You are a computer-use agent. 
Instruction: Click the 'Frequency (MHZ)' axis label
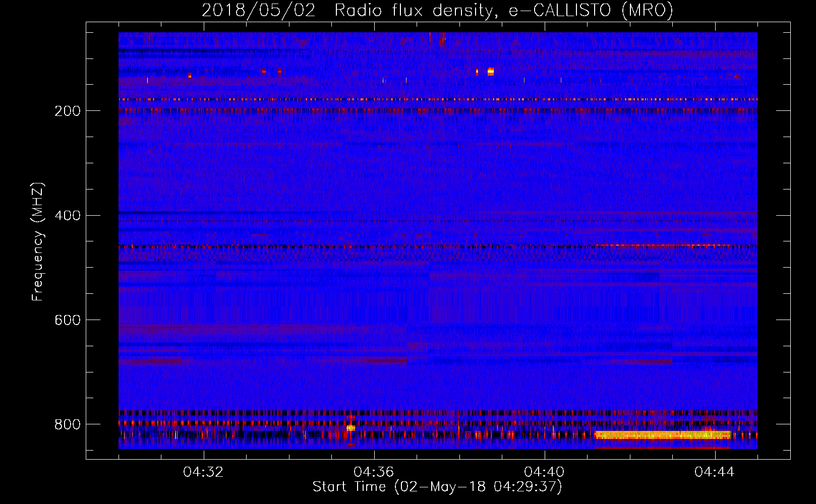coord(38,242)
